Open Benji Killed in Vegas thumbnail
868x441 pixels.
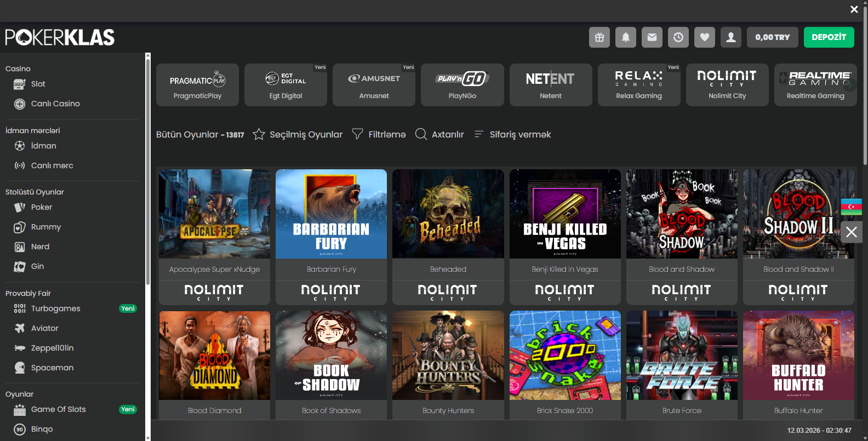(x=565, y=214)
